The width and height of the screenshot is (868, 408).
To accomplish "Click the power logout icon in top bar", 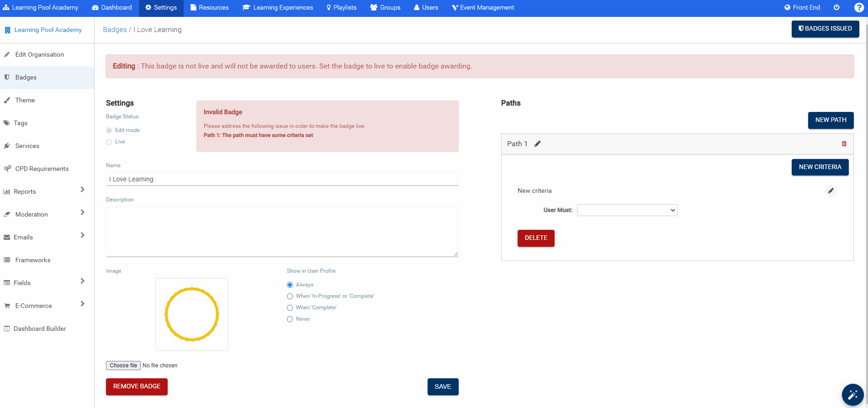I will coord(836,8).
